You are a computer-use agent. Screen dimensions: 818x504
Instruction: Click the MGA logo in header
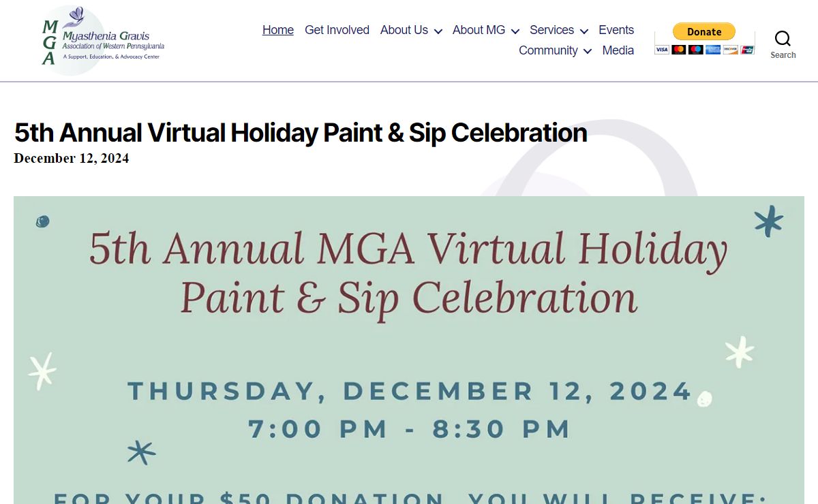pyautogui.click(x=103, y=40)
